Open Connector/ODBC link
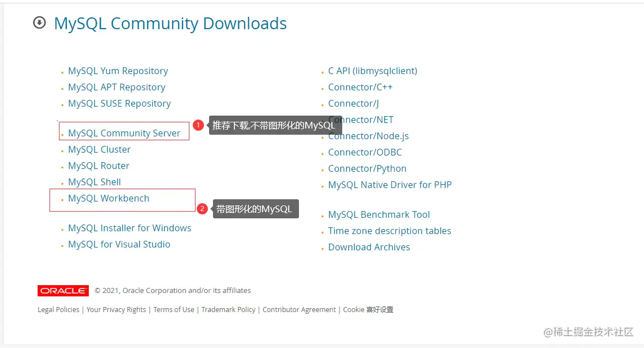Screen dimensions: 644x348 tap(365, 152)
